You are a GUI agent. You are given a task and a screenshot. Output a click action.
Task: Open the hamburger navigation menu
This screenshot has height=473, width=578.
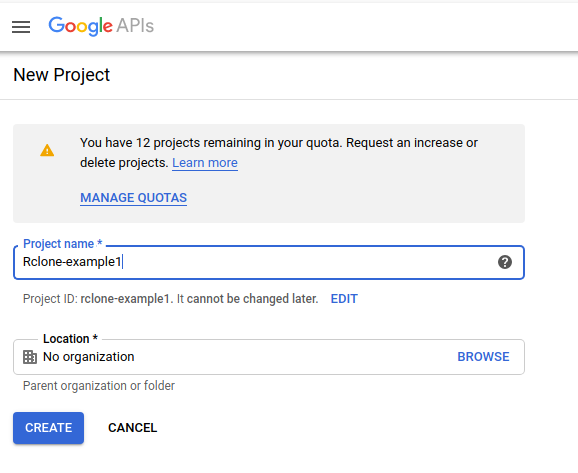tap(21, 27)
